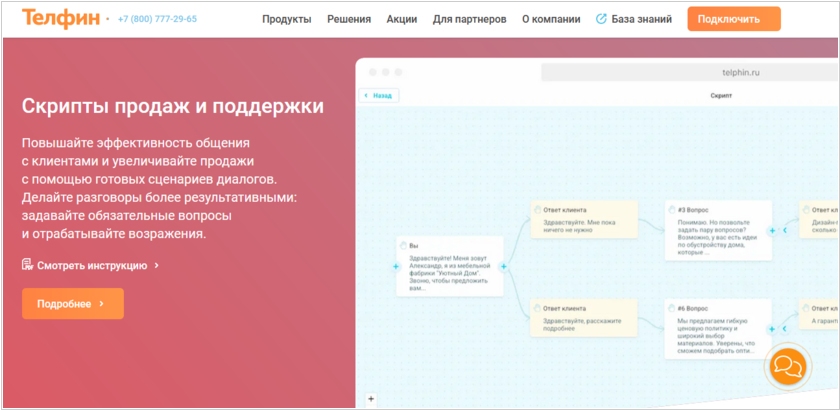Select the "Мне пока ничего не нужно" reply card
This screenshot has height=410, width=840.
(584, 220)
